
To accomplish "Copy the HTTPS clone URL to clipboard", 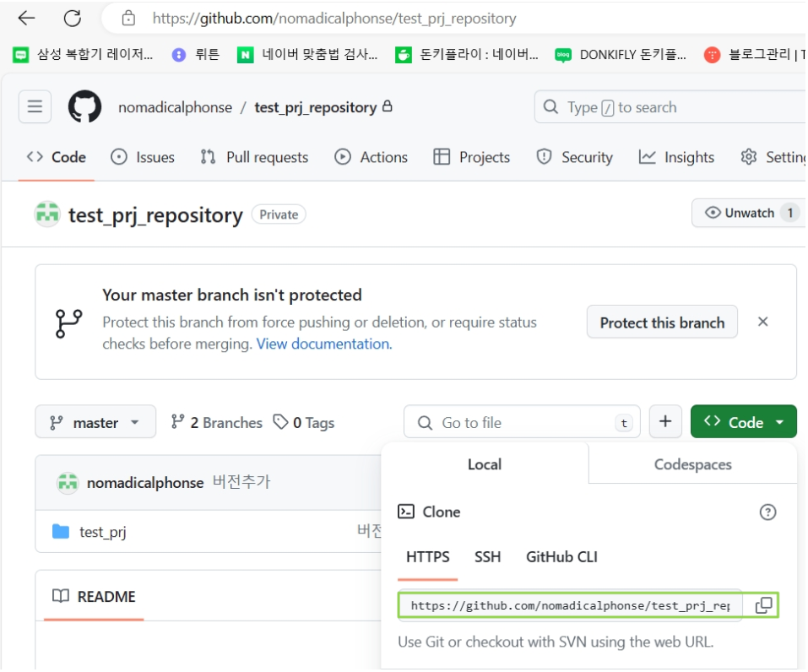I will point(763,605).
